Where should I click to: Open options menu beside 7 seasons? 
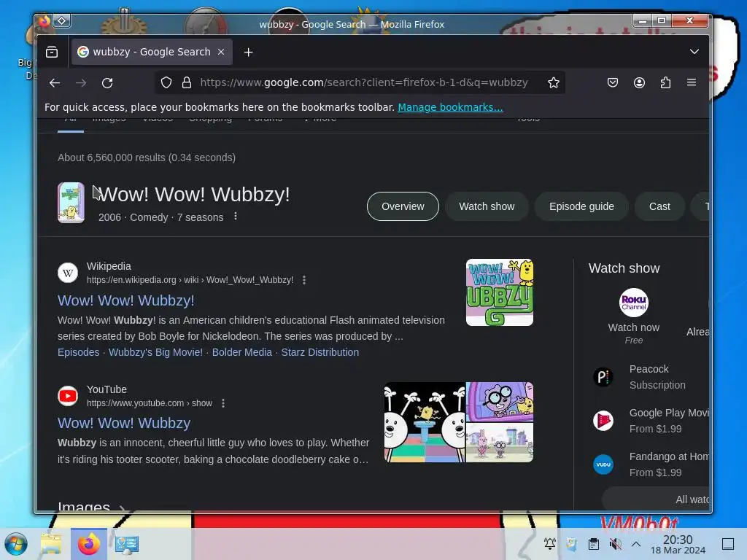(236, 217)
